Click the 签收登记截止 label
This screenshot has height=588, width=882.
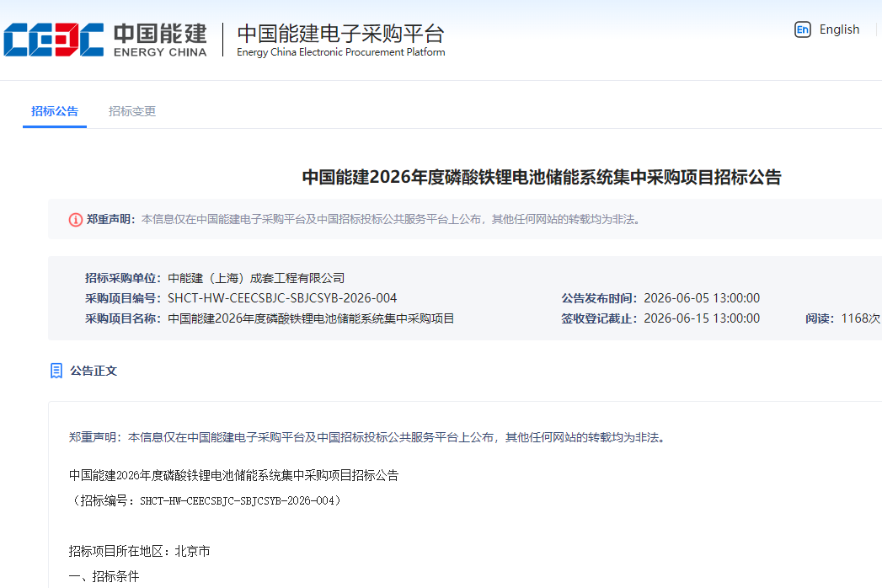click(x=599, y=318)
